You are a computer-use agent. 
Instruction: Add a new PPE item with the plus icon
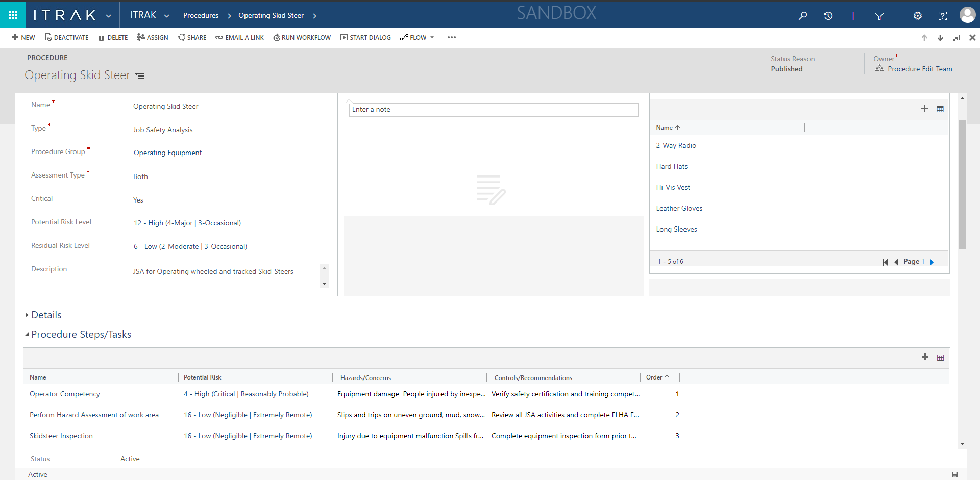(924, 108)
